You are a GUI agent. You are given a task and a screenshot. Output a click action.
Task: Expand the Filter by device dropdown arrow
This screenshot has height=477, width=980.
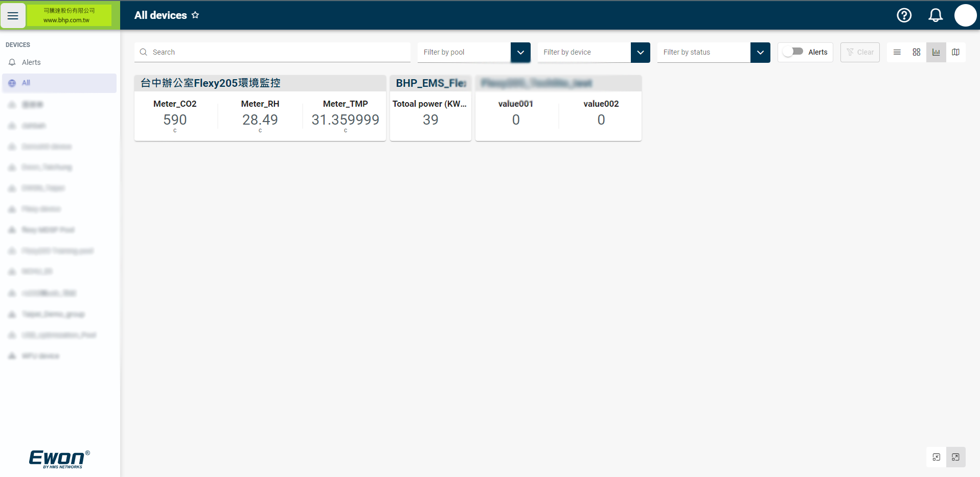coord(640,52)
